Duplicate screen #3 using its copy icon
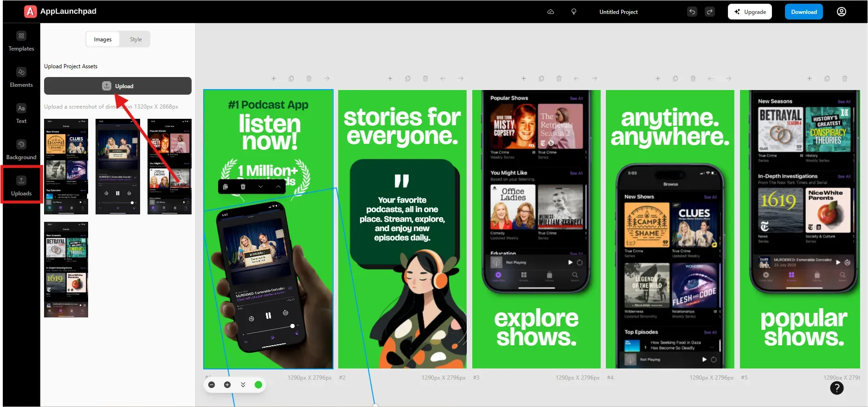 [x=541, y=78]
